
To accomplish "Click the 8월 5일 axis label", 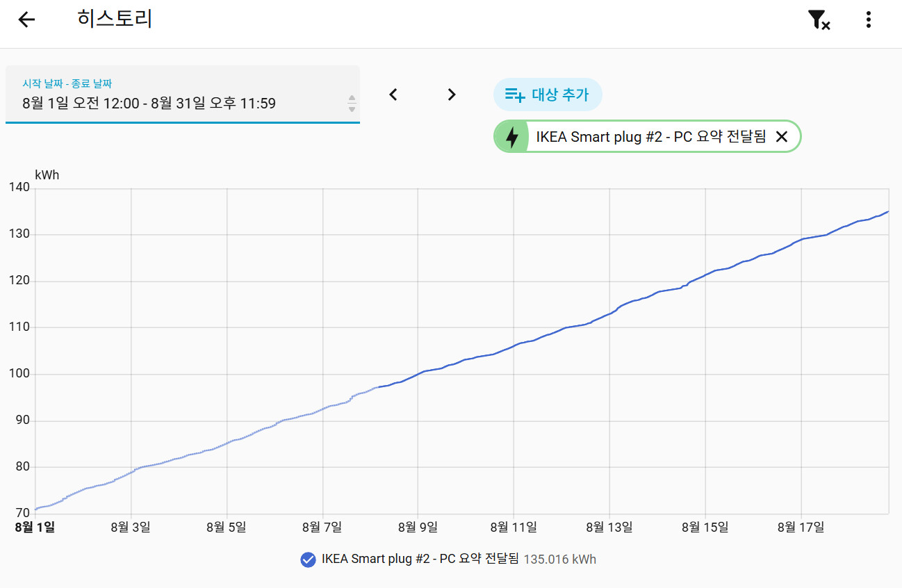I will 227,527.
